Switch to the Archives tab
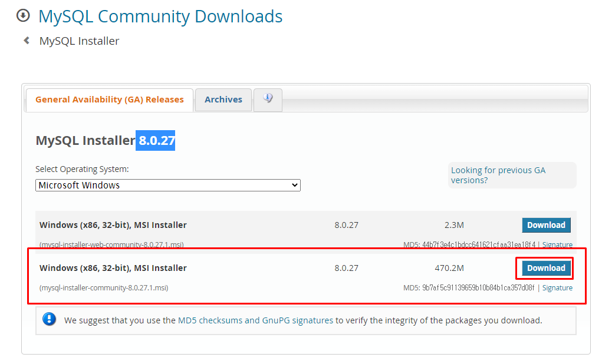The width and height of the screenshot is (602, 364). coord(223,100)
